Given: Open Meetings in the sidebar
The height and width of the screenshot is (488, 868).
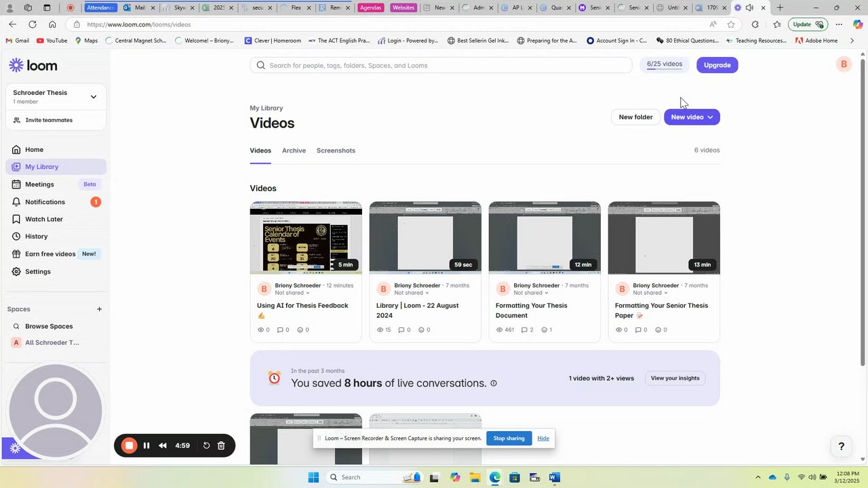Looking at the screenshot, I should (x=56, y=184).
